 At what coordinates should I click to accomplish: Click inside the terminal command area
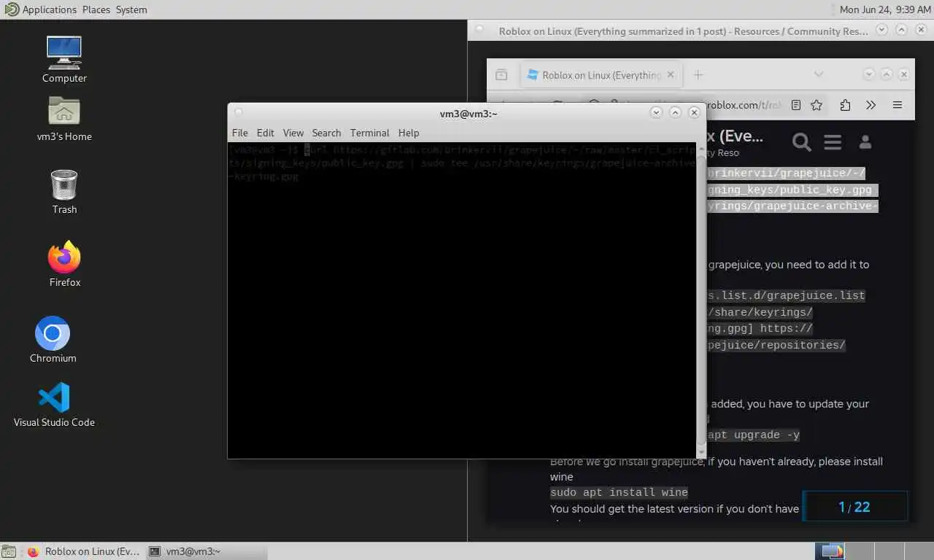(463, 299)
